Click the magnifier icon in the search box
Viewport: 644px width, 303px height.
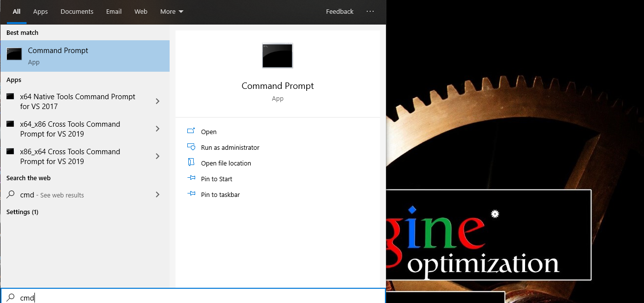coord(10,297)
